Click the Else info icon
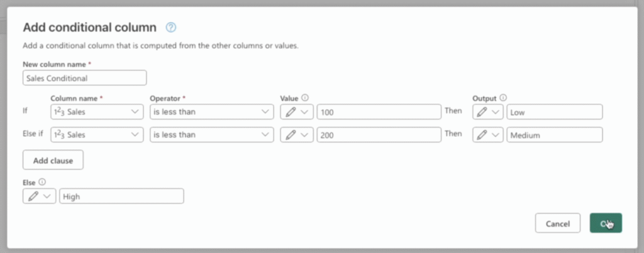The image size is (644, 253). [x=42, y=182]
